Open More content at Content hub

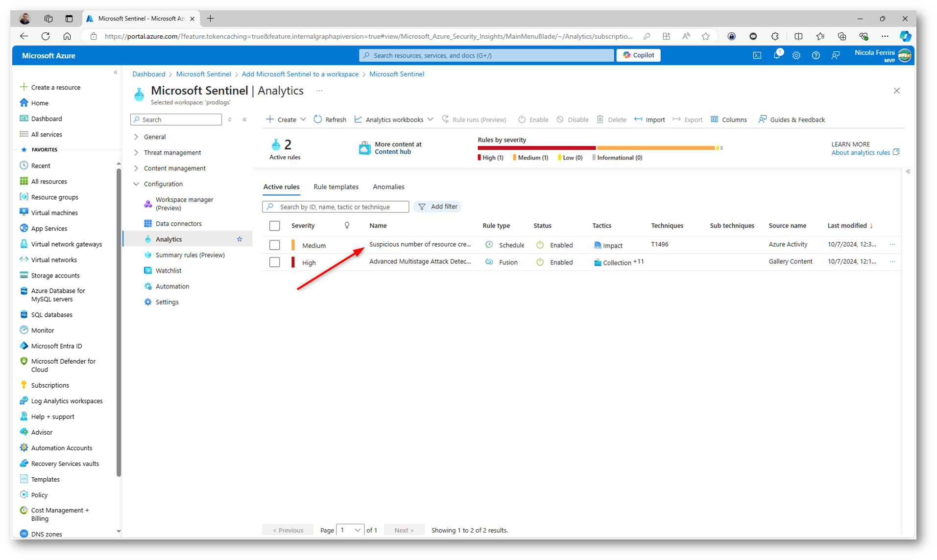pyautogui.click(x=391, y=148)
